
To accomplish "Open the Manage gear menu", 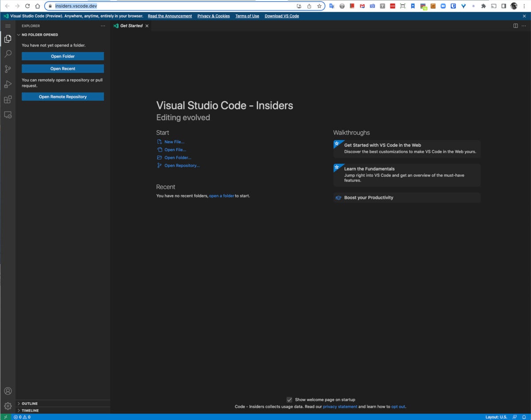I will pos(8,406).
